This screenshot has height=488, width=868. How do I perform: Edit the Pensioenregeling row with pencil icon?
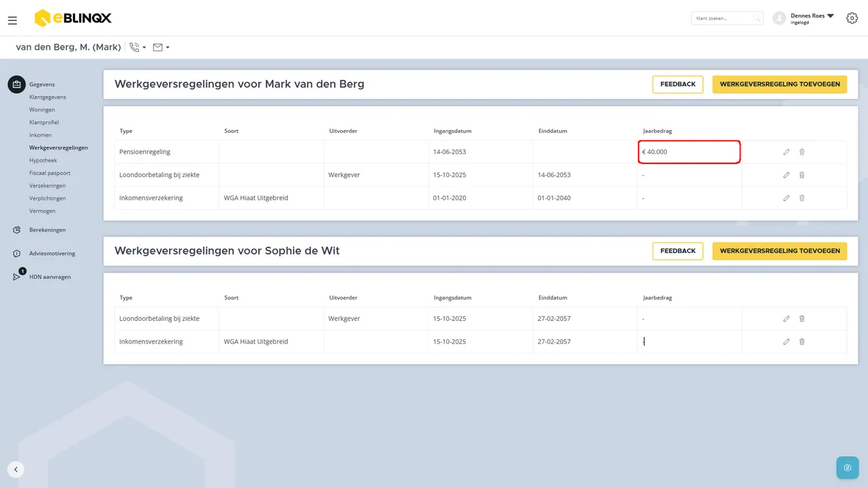(x=786, y=152)
